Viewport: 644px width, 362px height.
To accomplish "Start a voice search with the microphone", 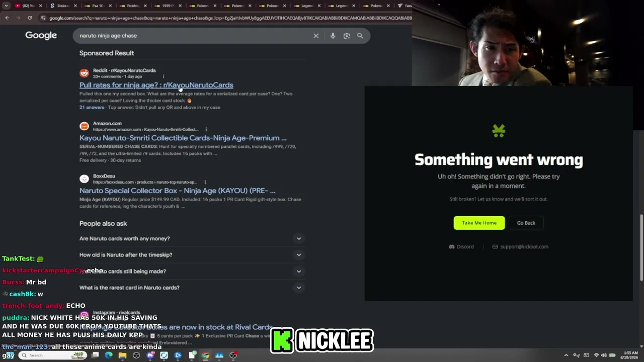I will click(333, 36).
